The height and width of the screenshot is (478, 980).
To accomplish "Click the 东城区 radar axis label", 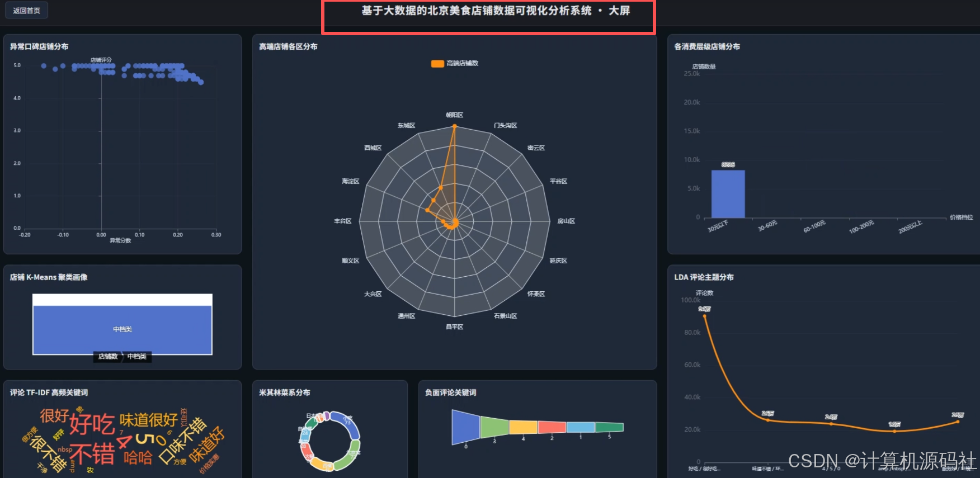I will (406, 125).
